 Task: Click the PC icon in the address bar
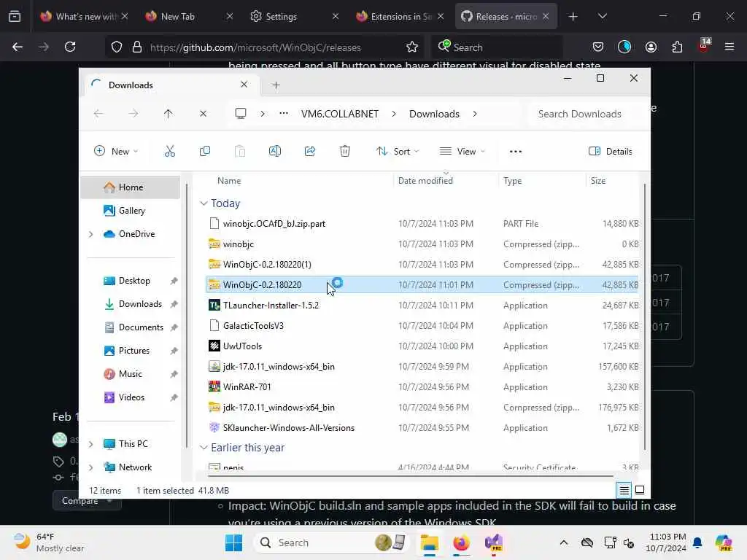pyautogui.click(x=241, y=113)
